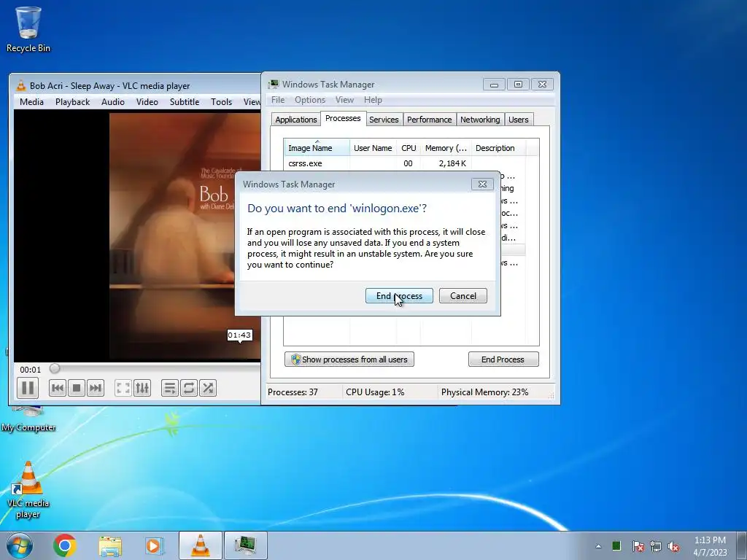Open the VLC Subtitle menu
Viewport: 747px width, 560px height.
[x=185, y=102]
